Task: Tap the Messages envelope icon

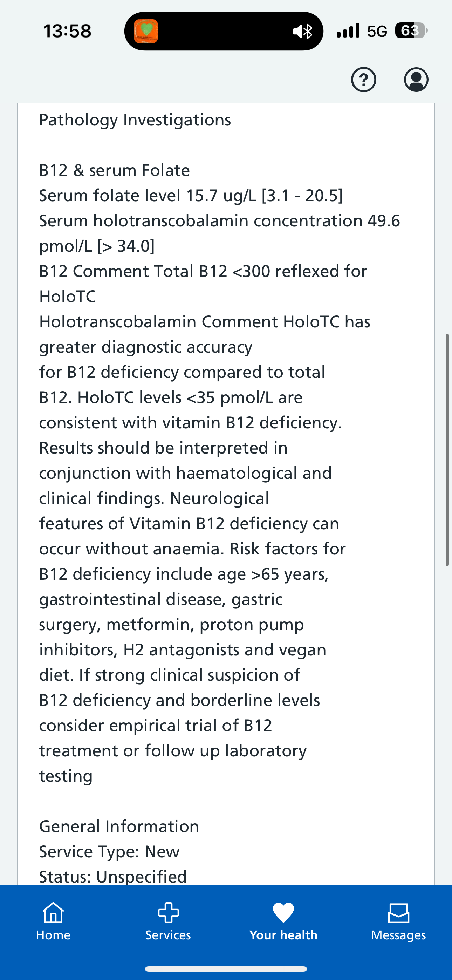Action: point(398,913)
